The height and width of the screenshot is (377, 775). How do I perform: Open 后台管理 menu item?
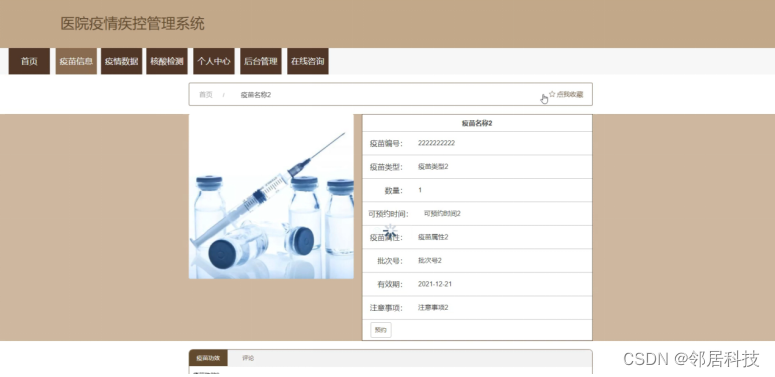point(260,61)
